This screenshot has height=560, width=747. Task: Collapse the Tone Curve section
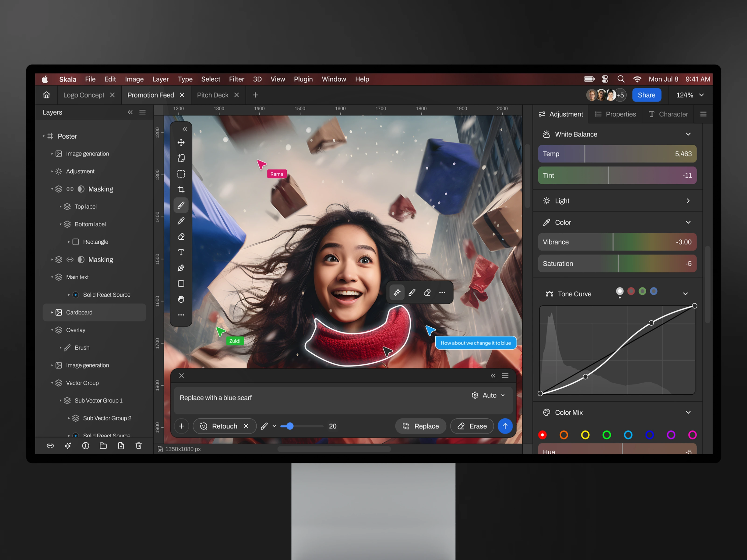[x=686, y=294]
